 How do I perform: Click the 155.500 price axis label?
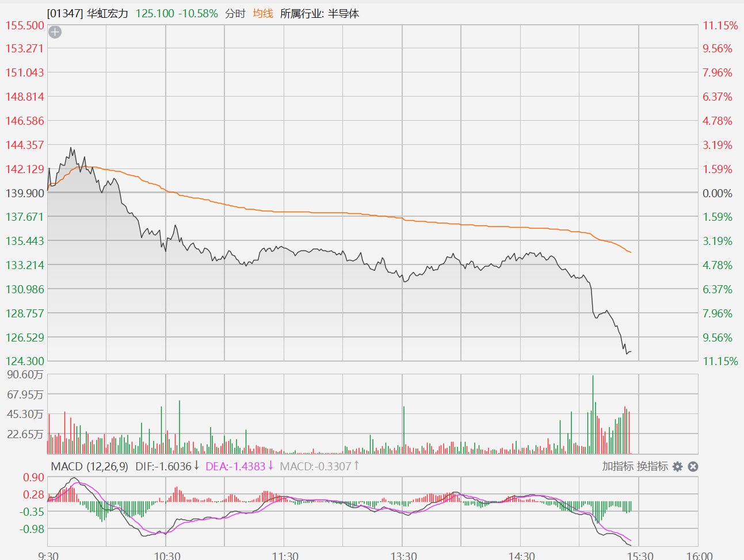(x=25, y=25)
